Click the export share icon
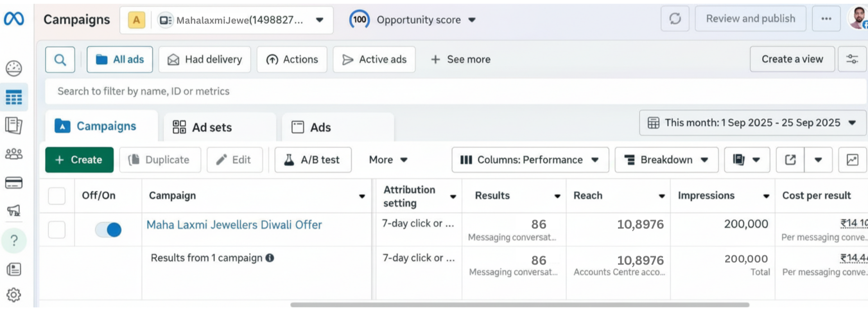The image size is (868, 316). click(x=790, y=160)
